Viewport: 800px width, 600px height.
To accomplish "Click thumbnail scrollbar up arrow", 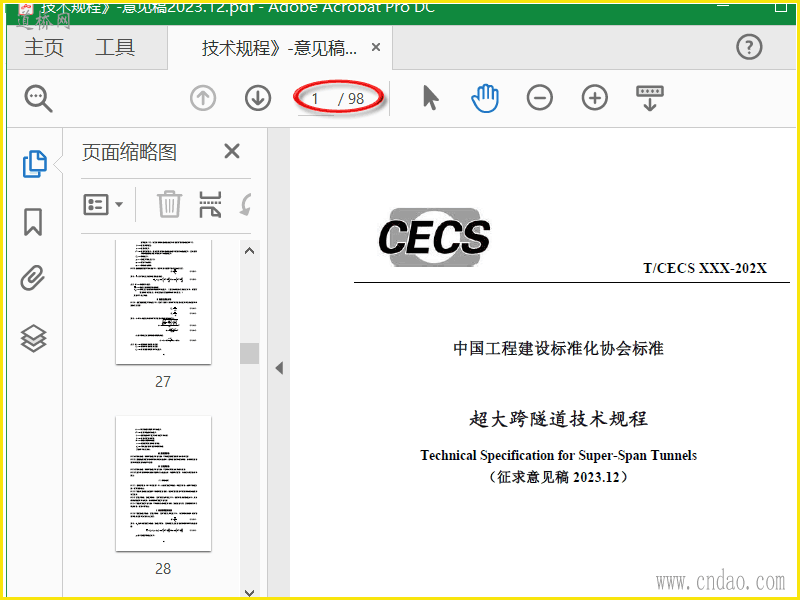I will 249,251.
